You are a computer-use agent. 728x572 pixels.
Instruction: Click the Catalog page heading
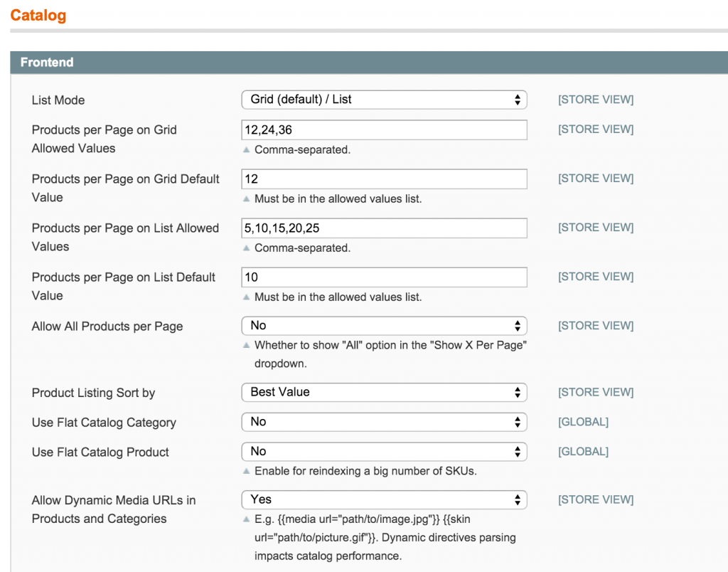[38, 15]
